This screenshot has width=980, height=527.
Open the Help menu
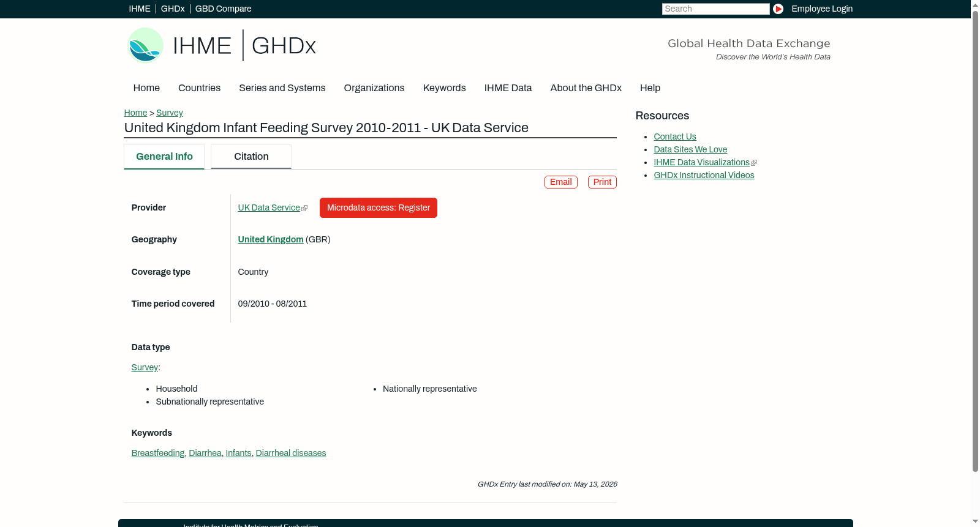(650, 88)
